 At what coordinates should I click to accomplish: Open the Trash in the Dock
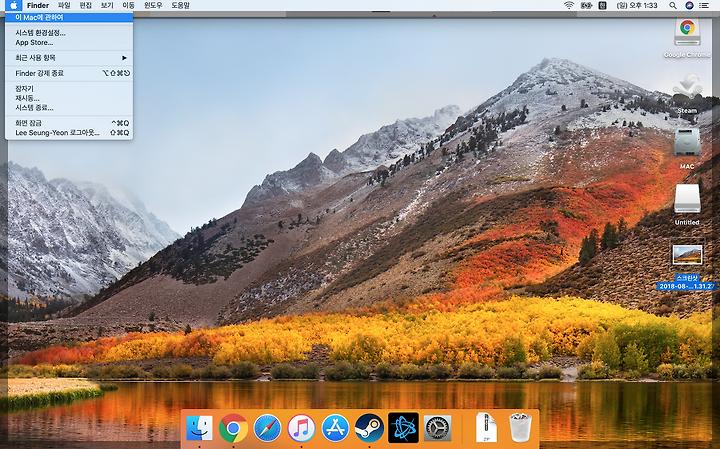click(520, 427)
